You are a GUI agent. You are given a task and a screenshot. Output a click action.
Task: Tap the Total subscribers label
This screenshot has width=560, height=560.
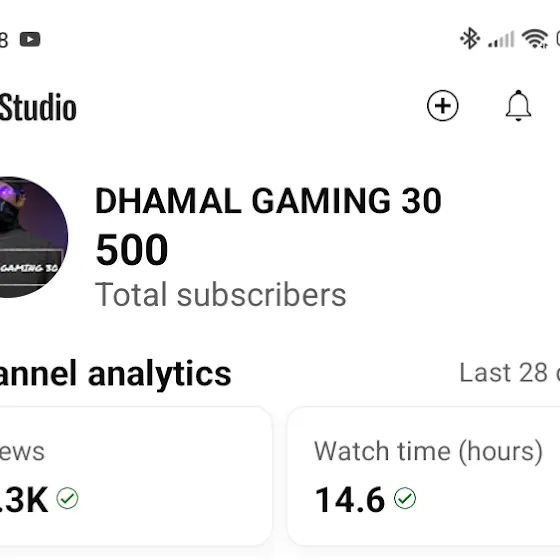pos(221,295)
